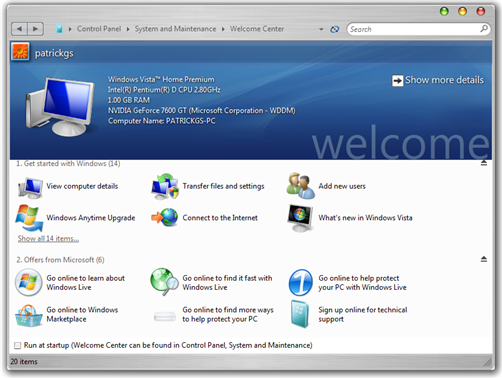Image resolution: width=502 pixels, height=378 pixels.
Task: Click the Show more details link text
Action: coord(444,80)
